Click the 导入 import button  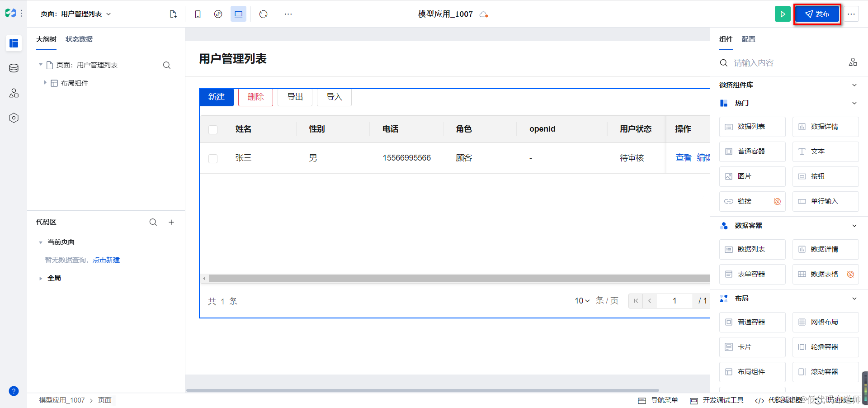click(334, 97)
